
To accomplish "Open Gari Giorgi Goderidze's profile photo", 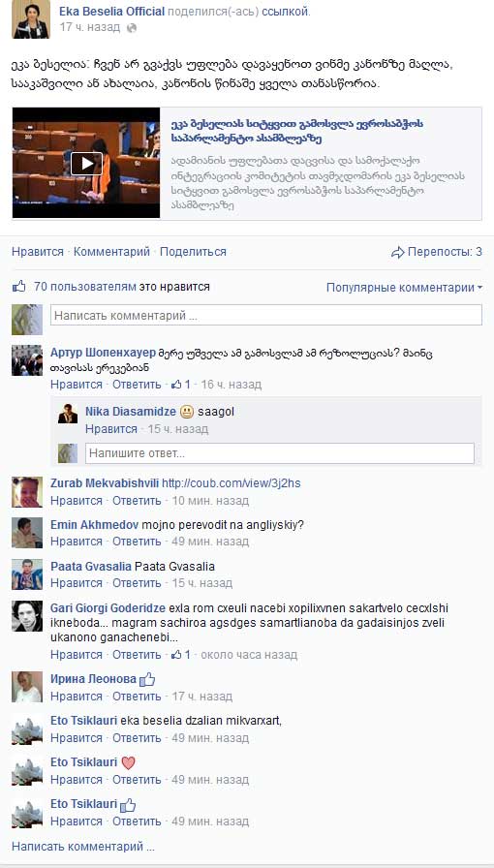I will click(x=26, y=615).
